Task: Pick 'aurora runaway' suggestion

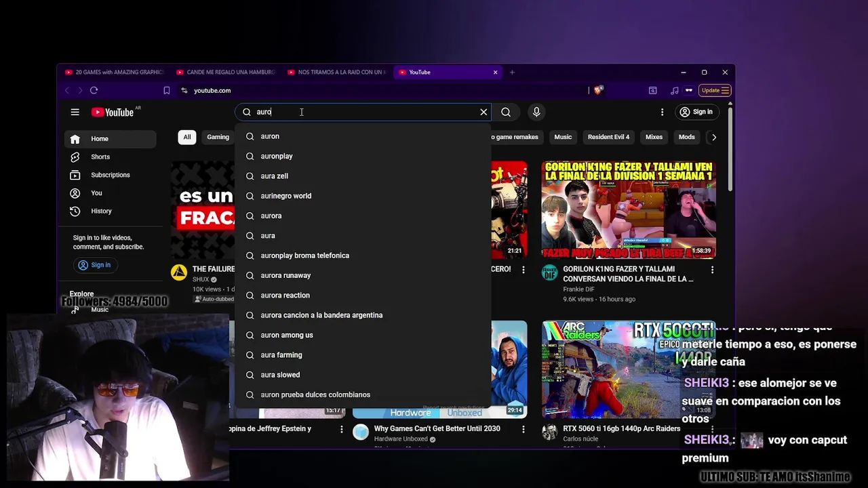Action: click(363, 275)
